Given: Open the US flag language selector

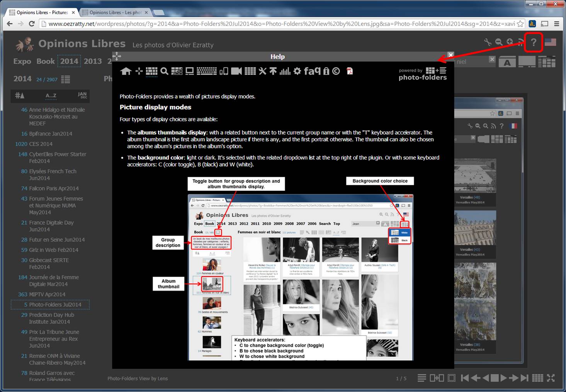Looking at the screenshot, I should pyautogui.click(x=551, y=42).
